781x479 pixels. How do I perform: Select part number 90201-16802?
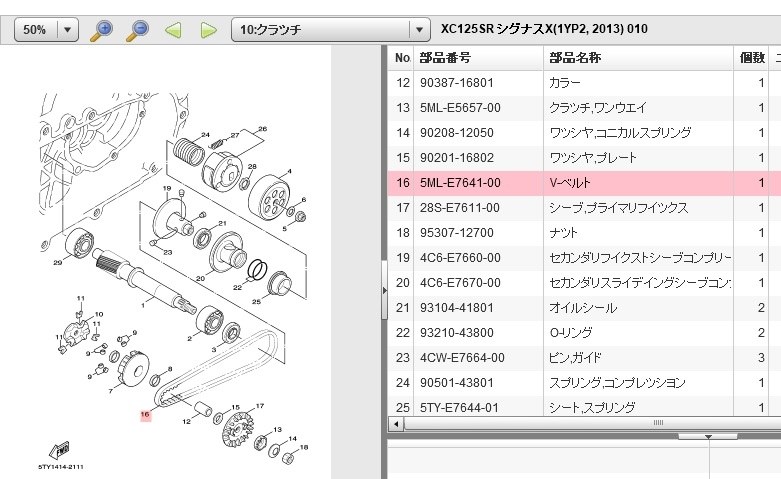pos(457,158)
